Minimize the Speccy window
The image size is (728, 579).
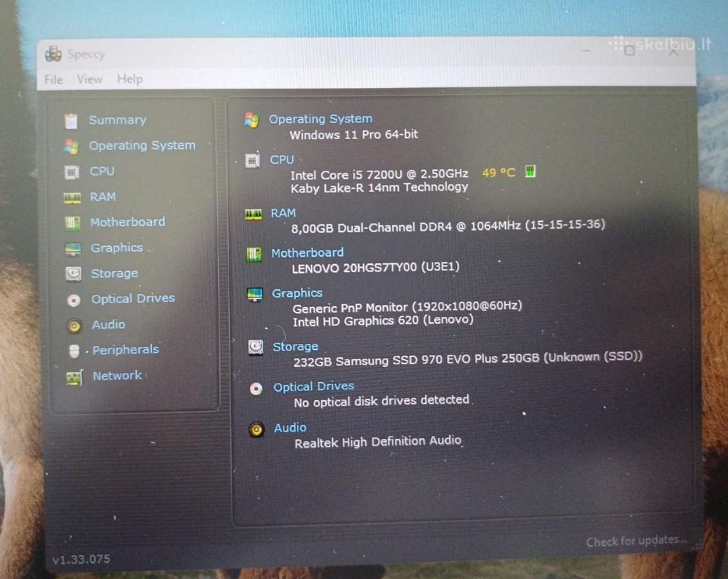click(586, 50)
